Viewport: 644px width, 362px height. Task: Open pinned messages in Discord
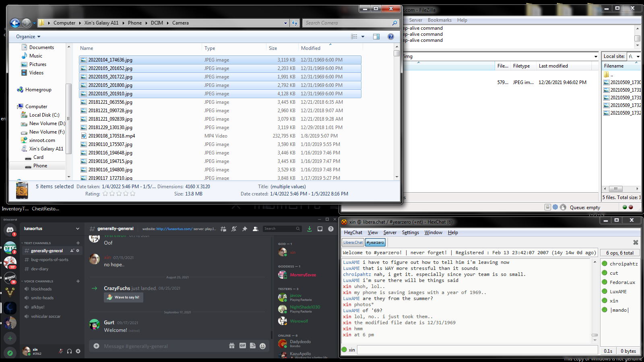pos(245,229)
